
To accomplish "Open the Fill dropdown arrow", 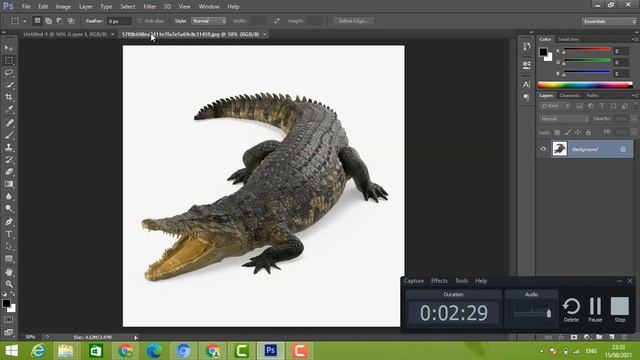I will [x=633, y=132].
